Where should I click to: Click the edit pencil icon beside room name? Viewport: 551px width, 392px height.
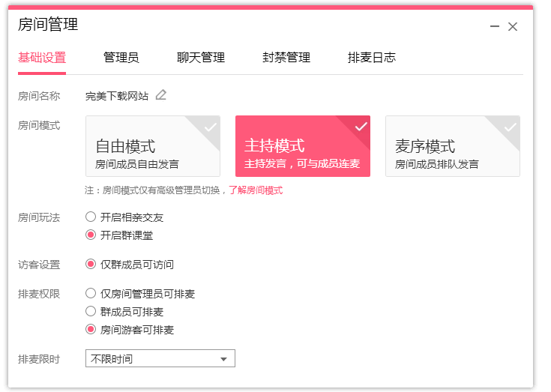(x=161, y=95)
